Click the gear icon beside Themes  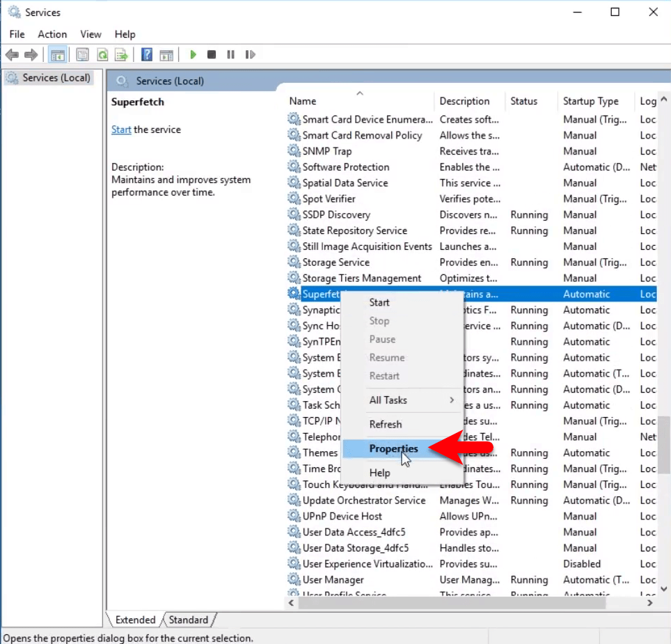pyautogui.click(x=294, y=453)
